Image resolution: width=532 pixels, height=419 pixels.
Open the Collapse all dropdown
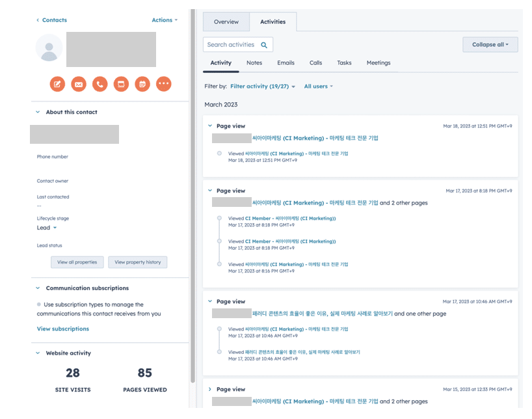(490, 44)
